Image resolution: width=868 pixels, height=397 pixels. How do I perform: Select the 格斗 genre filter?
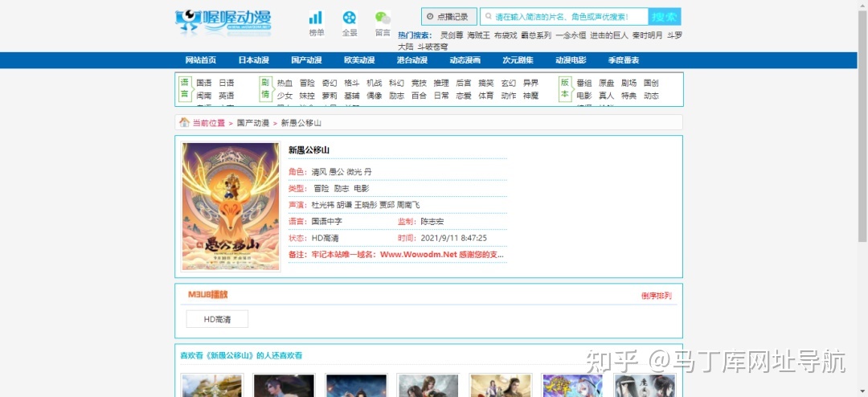coord(351,83)
